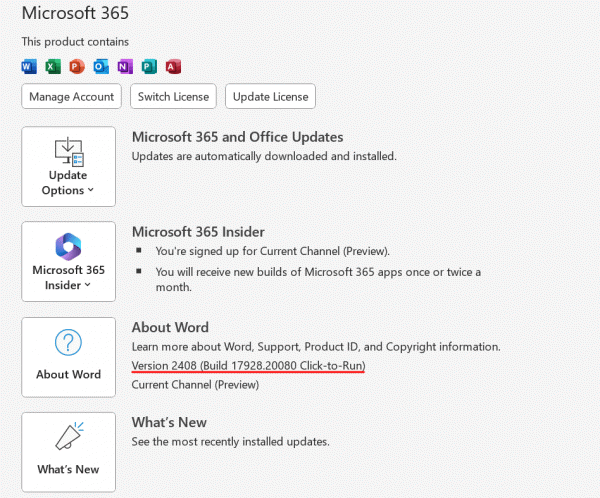Click the Publisher app icon
The height and width of the screenshot is (498, 600).
[x=149, y=67]
